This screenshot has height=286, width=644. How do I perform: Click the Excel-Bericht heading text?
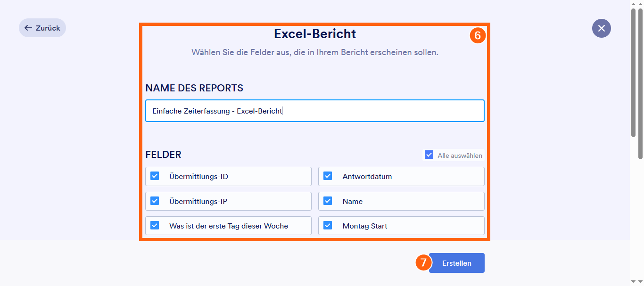(315, 34)
